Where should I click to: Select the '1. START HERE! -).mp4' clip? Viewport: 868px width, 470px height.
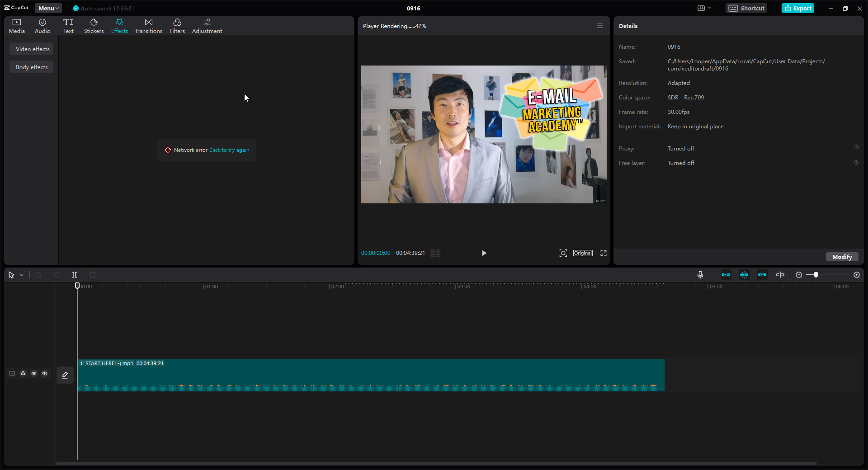[x=371, y=375]
